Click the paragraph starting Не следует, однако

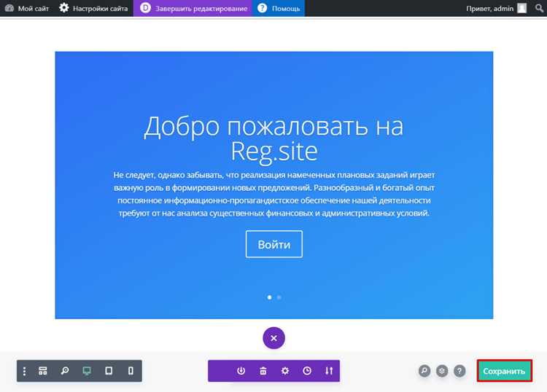[273, 194]
